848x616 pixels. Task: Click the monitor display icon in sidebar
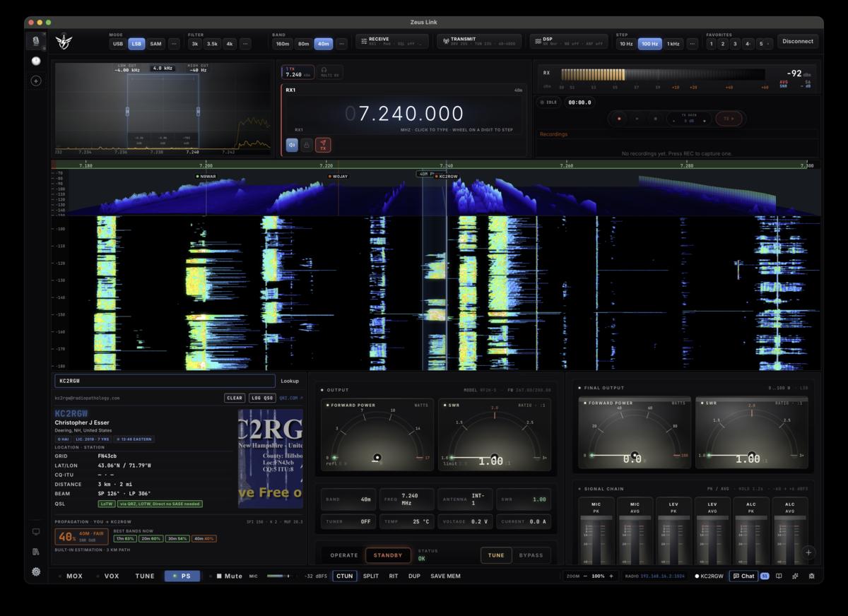36,532
